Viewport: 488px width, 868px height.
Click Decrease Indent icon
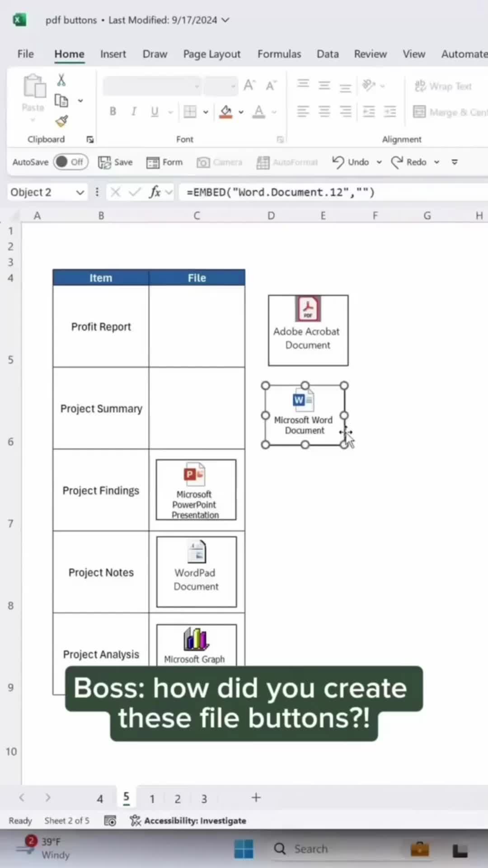click(369, 111)
